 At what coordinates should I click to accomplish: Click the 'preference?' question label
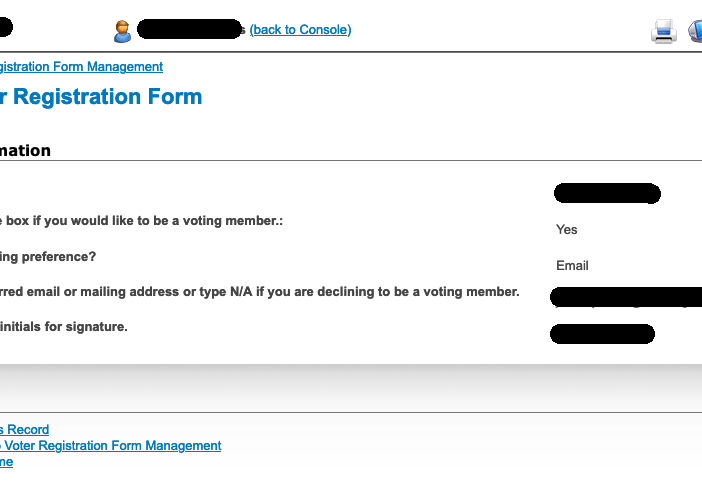coord(48,256)
